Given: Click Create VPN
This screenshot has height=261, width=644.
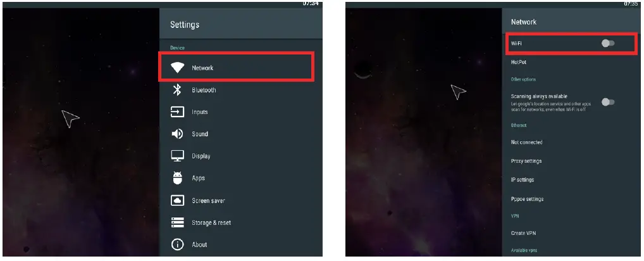Looking at the screenshot, I should click(x=523, y=233).
